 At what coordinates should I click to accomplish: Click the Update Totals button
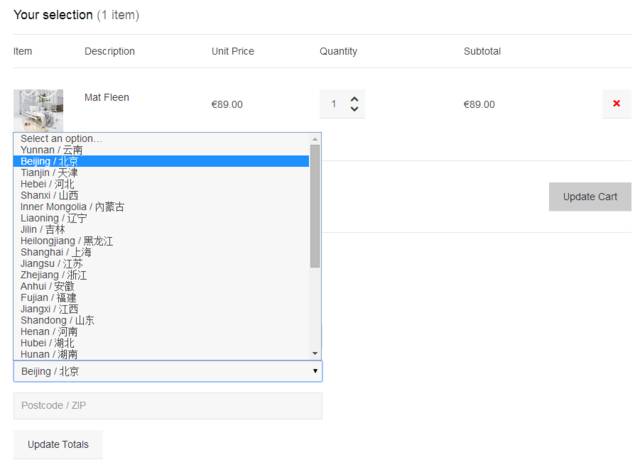pyautogui.click(x=58, y=444)
